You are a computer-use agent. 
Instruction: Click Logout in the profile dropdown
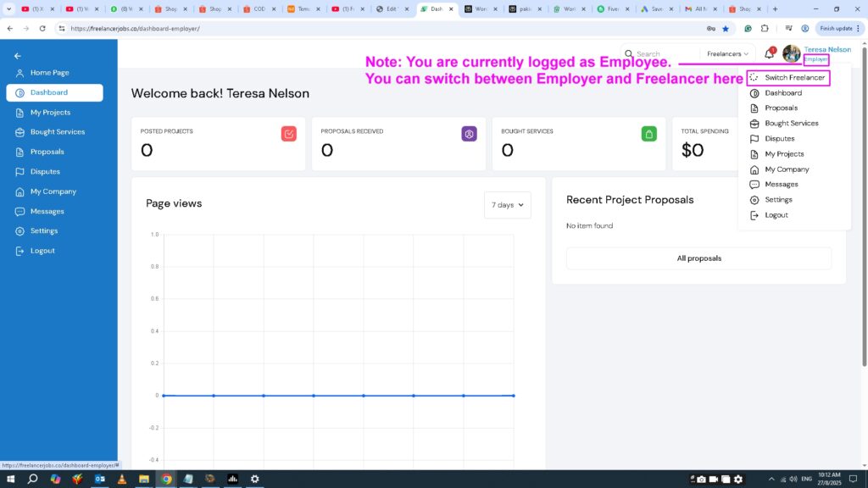(776, 215)
